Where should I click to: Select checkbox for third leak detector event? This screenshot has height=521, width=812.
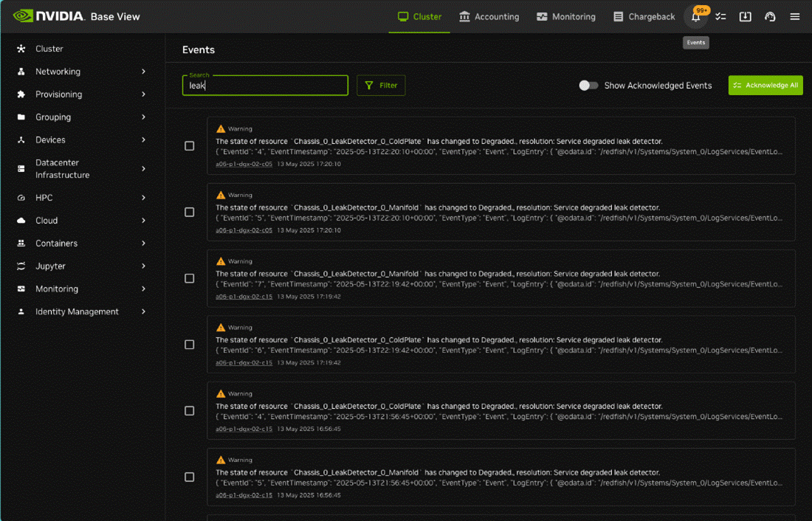click(190, 278)
